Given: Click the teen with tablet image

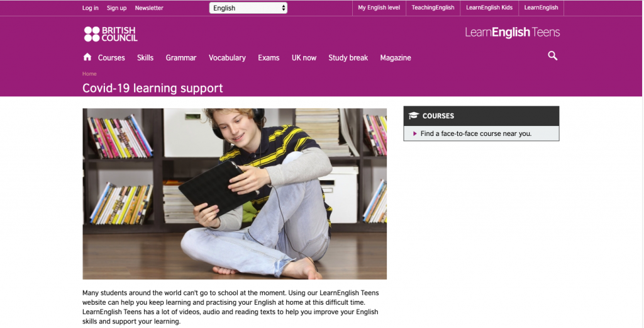Looking at the screenshot, I should click(x=235, y=194).
